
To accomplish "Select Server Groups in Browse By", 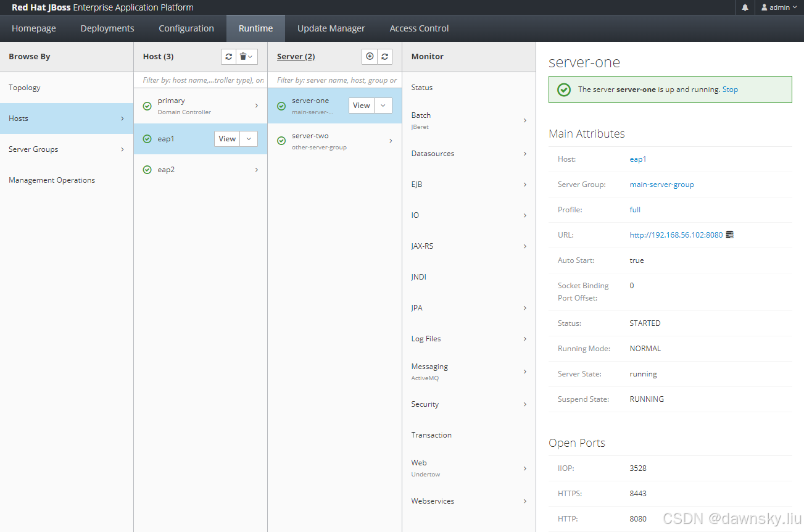I will click(x=67, y=149).
